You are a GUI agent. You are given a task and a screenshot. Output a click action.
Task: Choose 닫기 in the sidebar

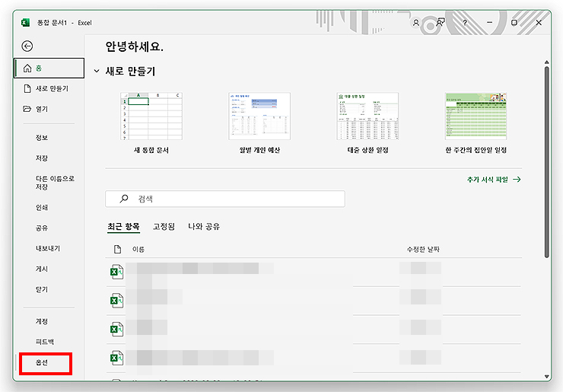click(x=42, y=289)
